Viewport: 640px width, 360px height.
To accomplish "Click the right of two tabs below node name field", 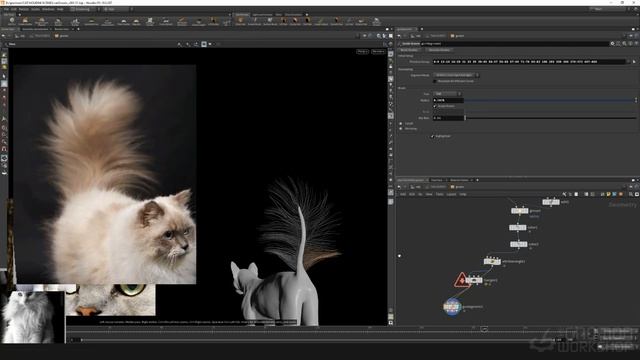I will pyautogui.click(x=439, y=50).
